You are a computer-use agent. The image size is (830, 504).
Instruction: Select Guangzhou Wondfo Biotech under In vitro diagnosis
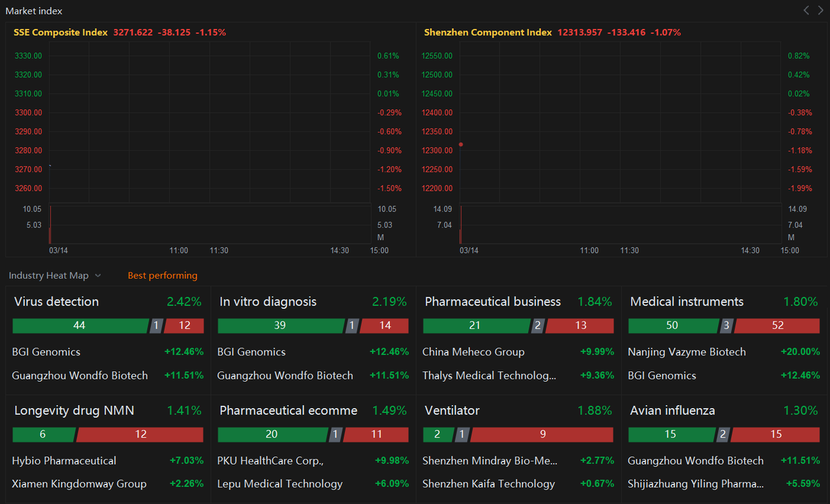pyautogui.click(x=313, y=375)
